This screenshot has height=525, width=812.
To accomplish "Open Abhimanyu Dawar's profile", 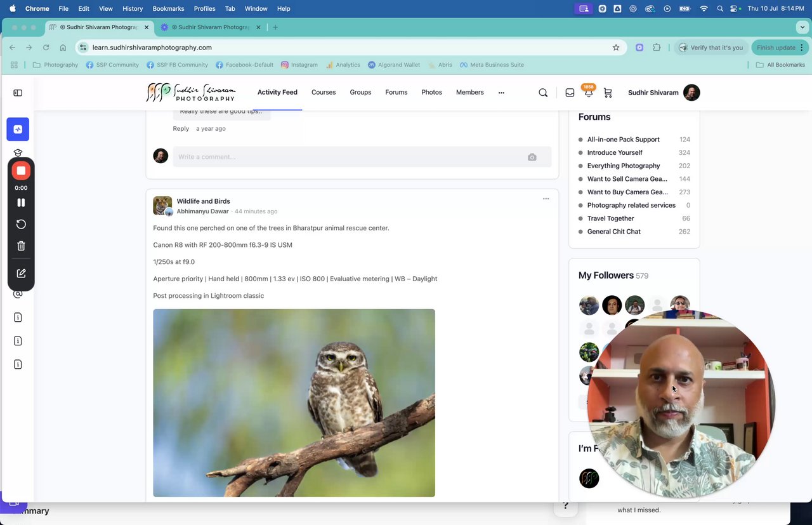I will click(x=202, y=211).
